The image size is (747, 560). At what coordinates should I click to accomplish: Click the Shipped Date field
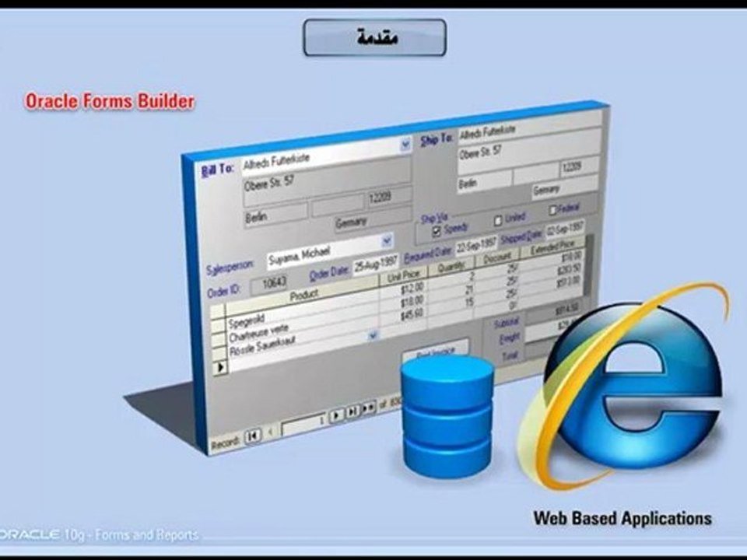(x=565, y=228)
